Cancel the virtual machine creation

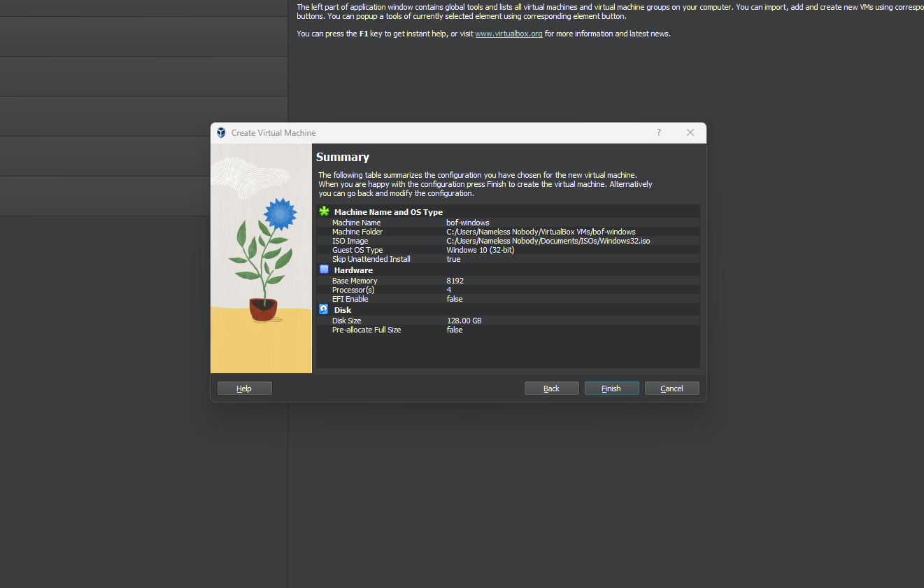pyautogui.click(x=671, y=388)
